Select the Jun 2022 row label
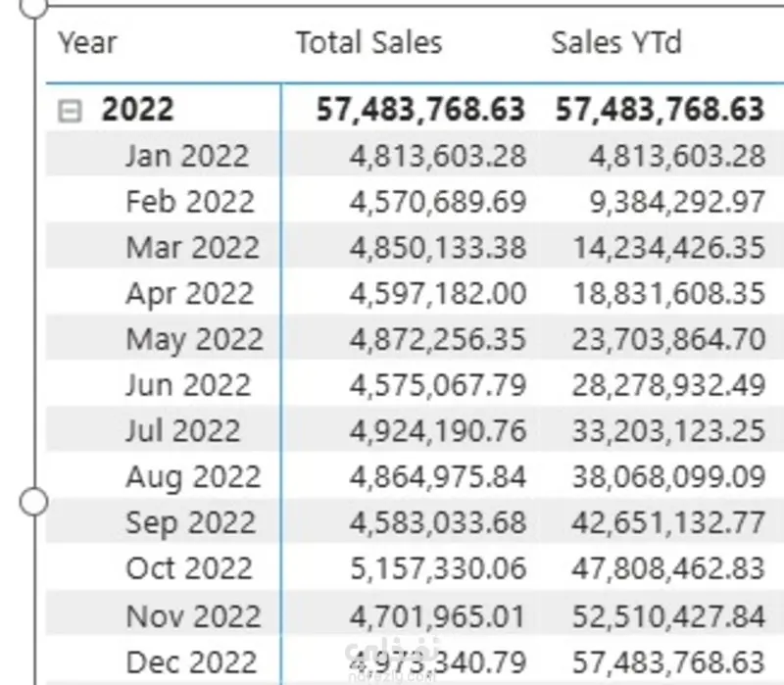784x685 pixels. pos(188,385)
